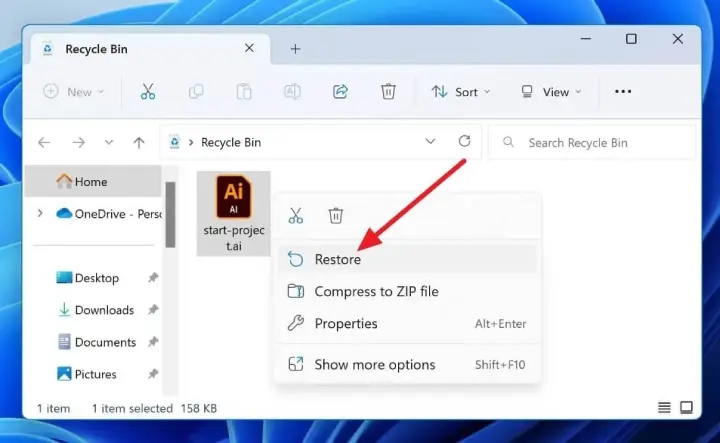720x443 pixels.
Task: Click the Delete trash icon in toolbar
Action: 388,92
